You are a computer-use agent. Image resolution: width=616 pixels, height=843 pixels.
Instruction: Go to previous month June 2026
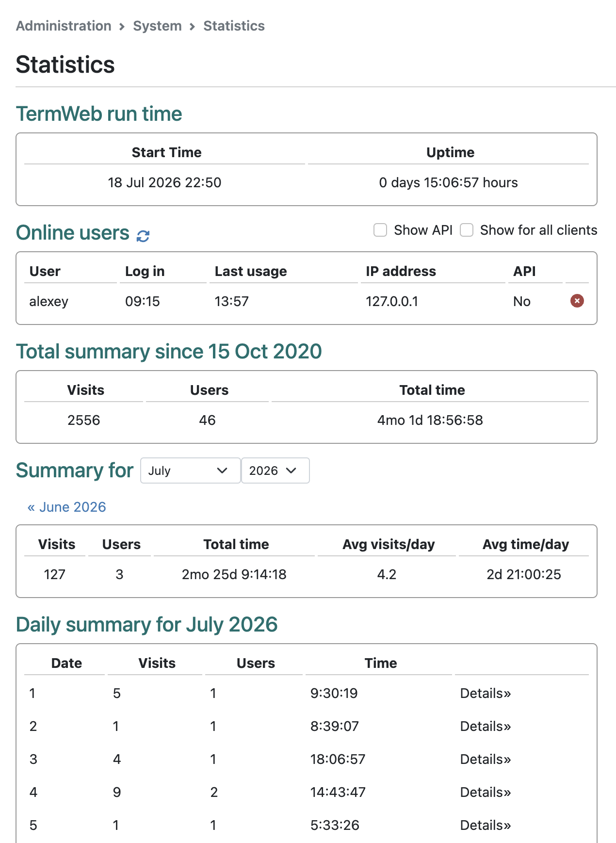coord(66,507)
